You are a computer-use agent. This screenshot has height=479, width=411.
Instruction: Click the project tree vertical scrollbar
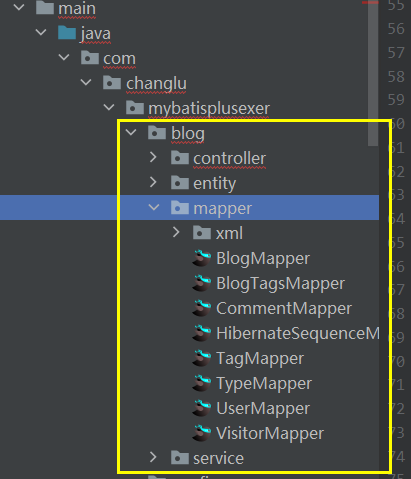click(x=373, y=73)
